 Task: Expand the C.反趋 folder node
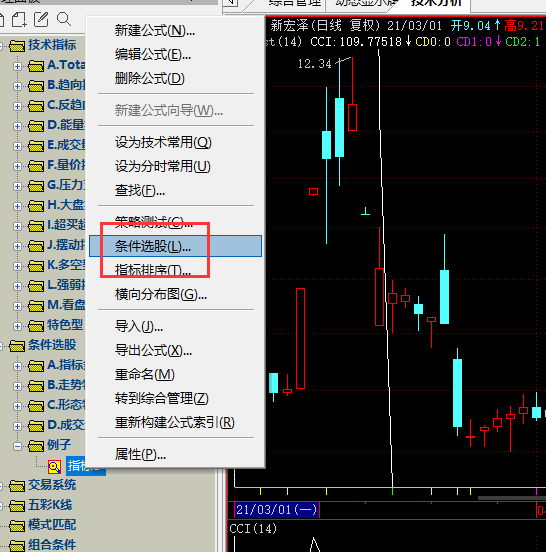point(17,106)
